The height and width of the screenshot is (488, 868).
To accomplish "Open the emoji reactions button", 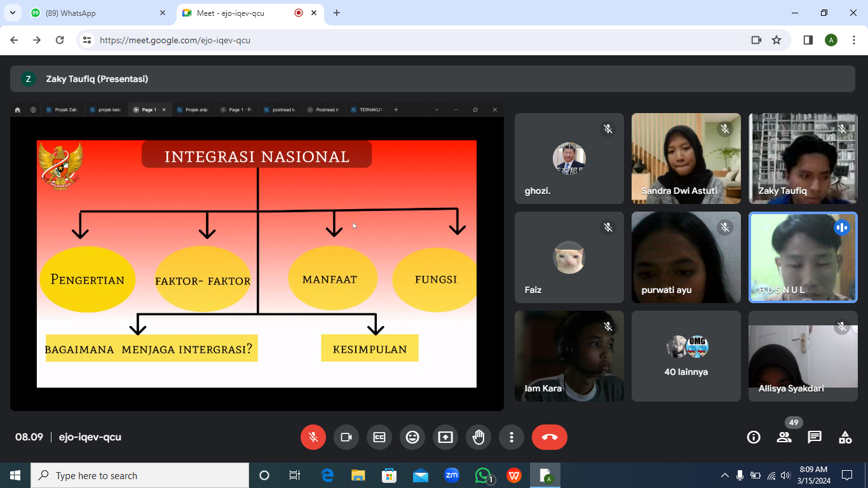I will pyautogui.click(x=412, y=437).
